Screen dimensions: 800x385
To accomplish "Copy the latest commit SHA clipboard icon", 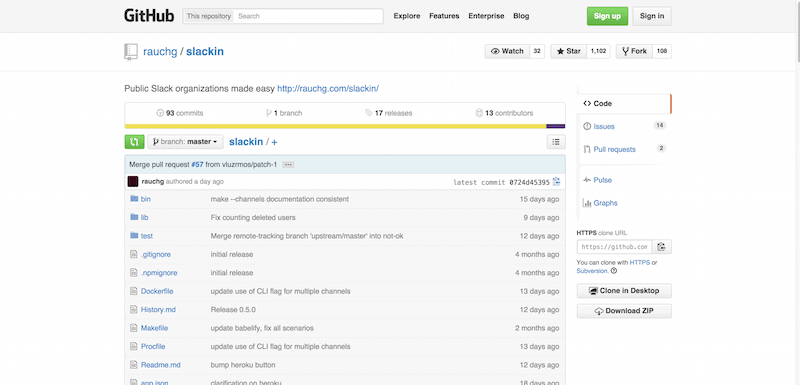I will (556, 182).
